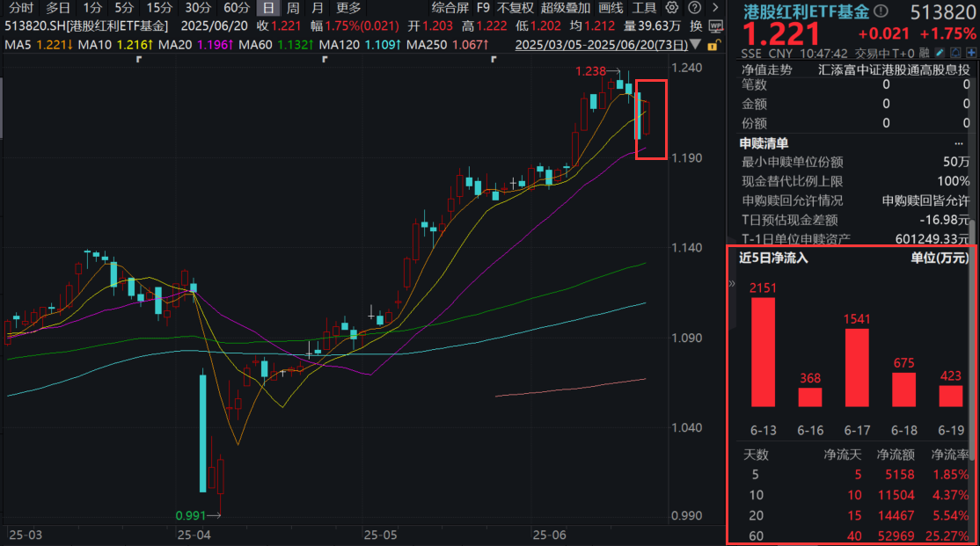Toggle 不复权 price adjustment mode
980x546 pixels.
click(515, 7)
